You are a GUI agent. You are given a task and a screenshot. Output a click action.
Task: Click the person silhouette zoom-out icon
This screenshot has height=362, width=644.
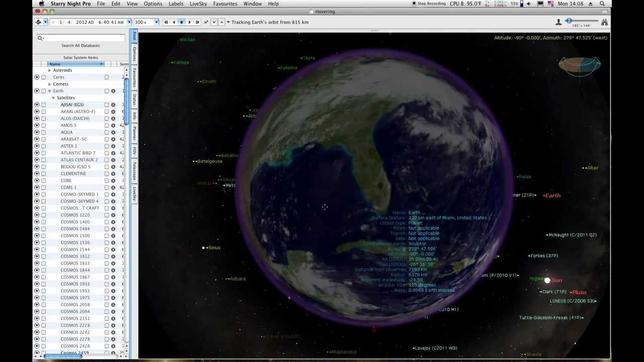point(558,22)
